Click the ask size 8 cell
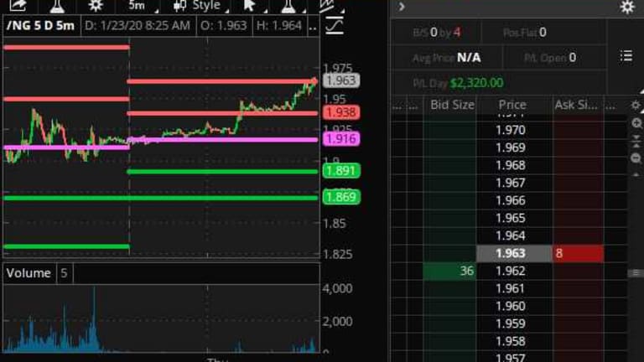The height and width of the screenshot is (362, 644). click(578, 254)
